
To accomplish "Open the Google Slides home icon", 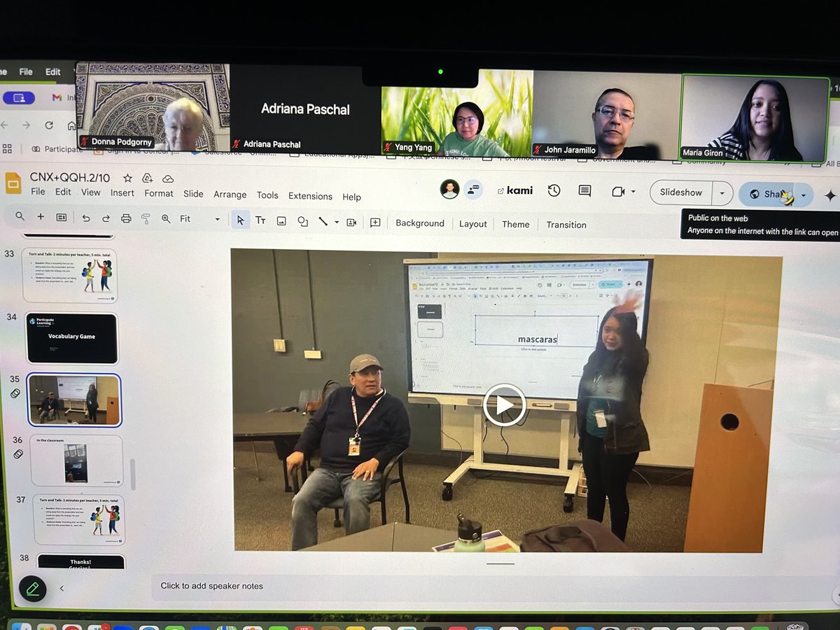I will point(14,183).
